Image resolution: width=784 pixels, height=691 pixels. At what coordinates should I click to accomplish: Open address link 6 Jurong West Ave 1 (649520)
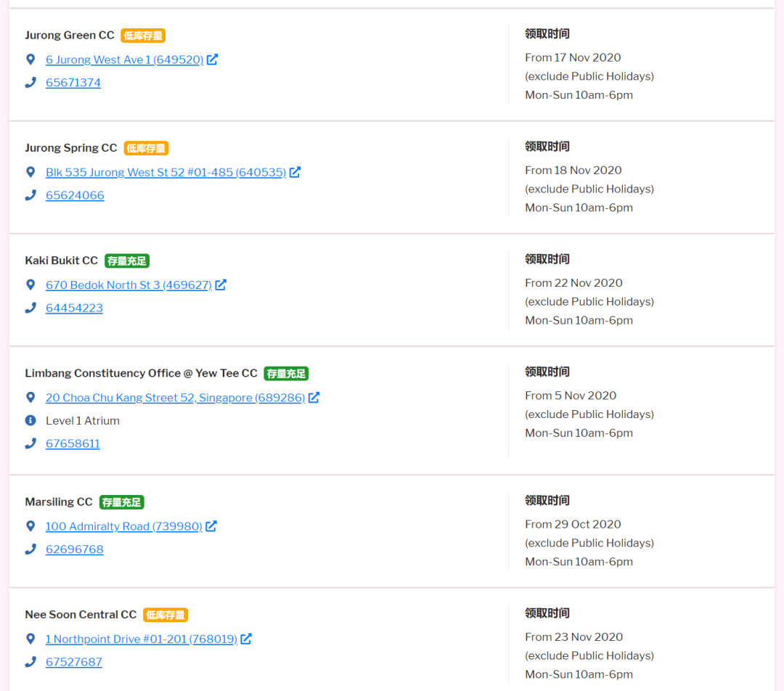(124, 60)
